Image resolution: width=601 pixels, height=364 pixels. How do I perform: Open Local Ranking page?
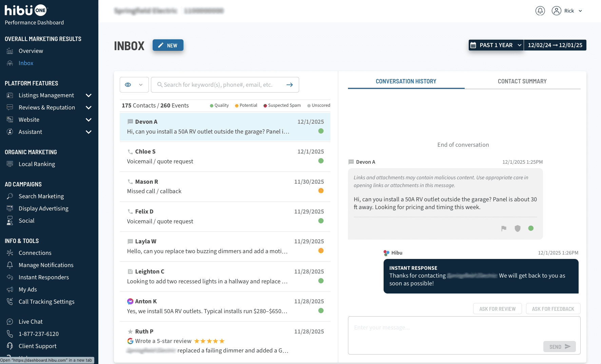pos(37,164)
